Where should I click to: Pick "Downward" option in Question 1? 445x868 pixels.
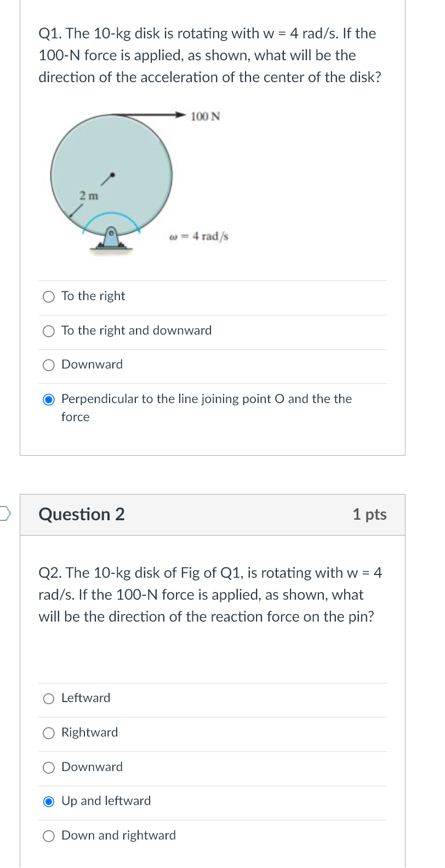click(x=49, y=365)
